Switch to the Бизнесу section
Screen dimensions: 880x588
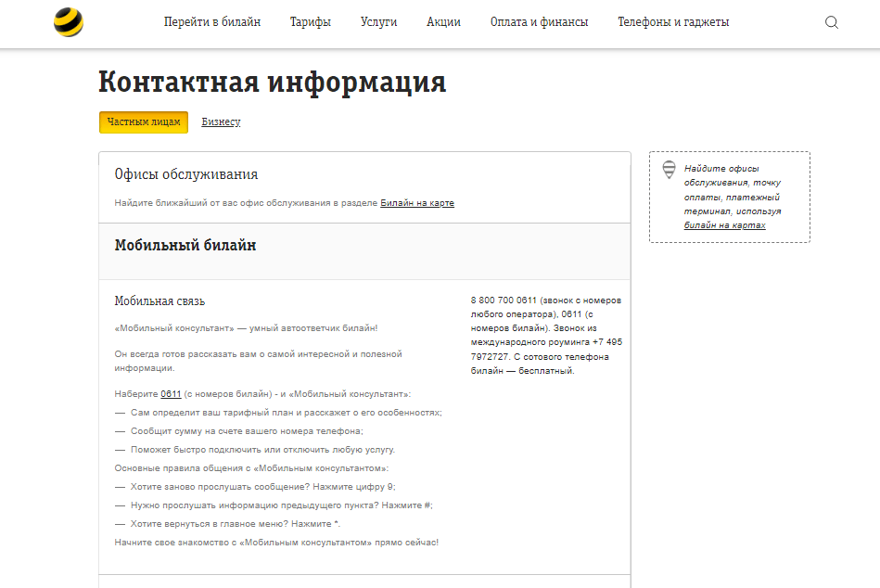[x=220, y=121]
